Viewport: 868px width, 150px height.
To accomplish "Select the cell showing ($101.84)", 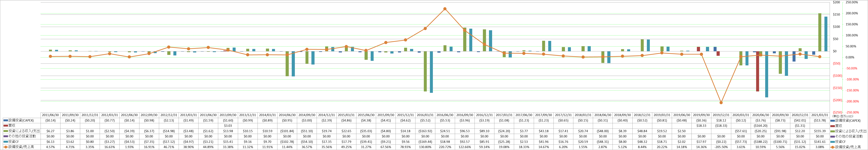I will click(287, 131).
